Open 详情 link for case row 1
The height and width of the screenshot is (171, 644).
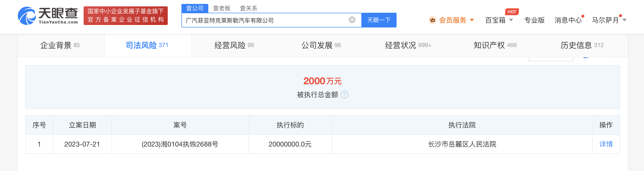[x=606, y=144]
